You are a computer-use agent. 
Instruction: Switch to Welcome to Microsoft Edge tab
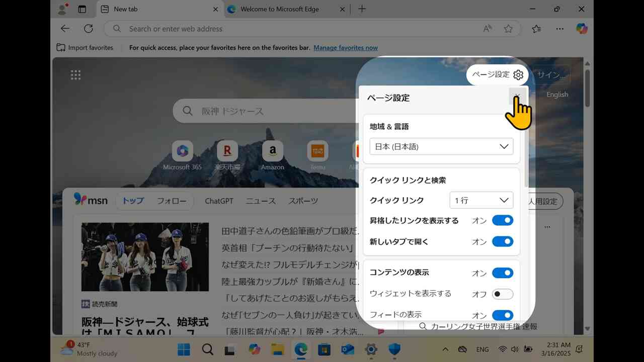coord(287,9)
